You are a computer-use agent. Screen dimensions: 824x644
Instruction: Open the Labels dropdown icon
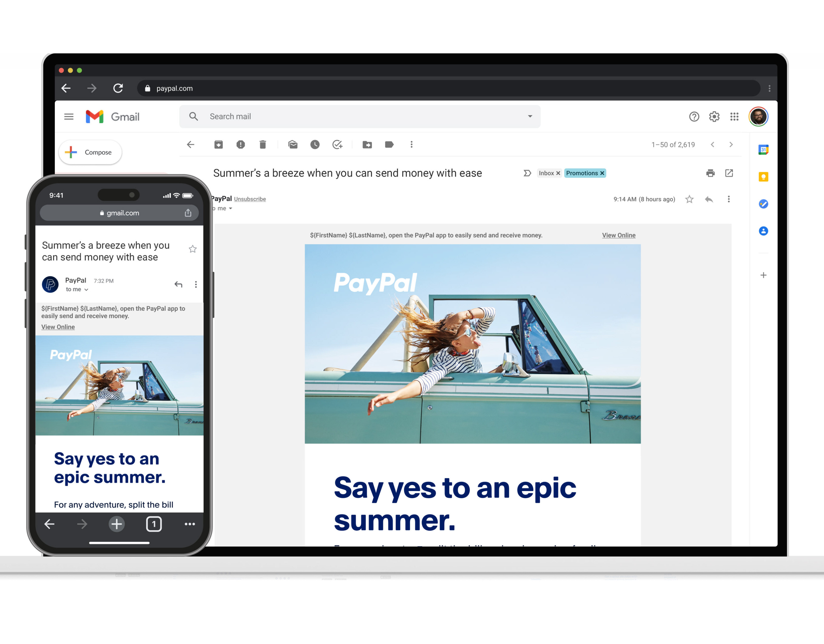point(389,144)
